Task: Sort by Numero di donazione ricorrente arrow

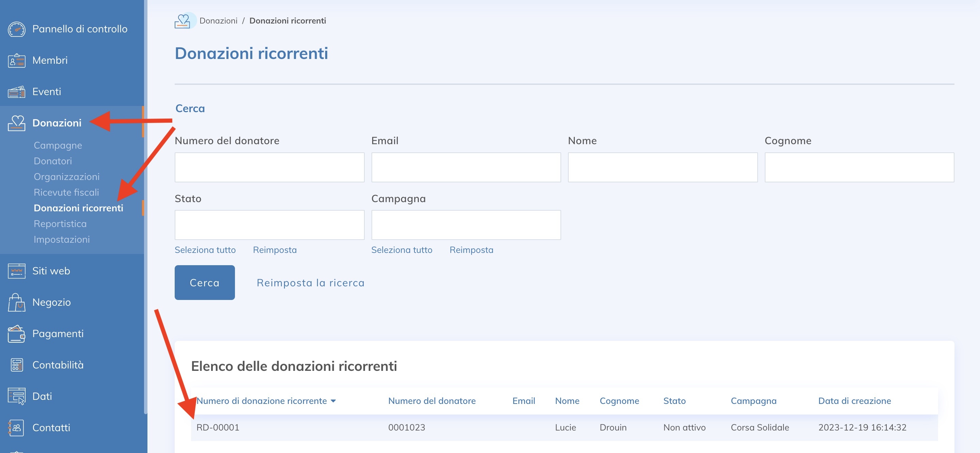Action: pos(333,401)
